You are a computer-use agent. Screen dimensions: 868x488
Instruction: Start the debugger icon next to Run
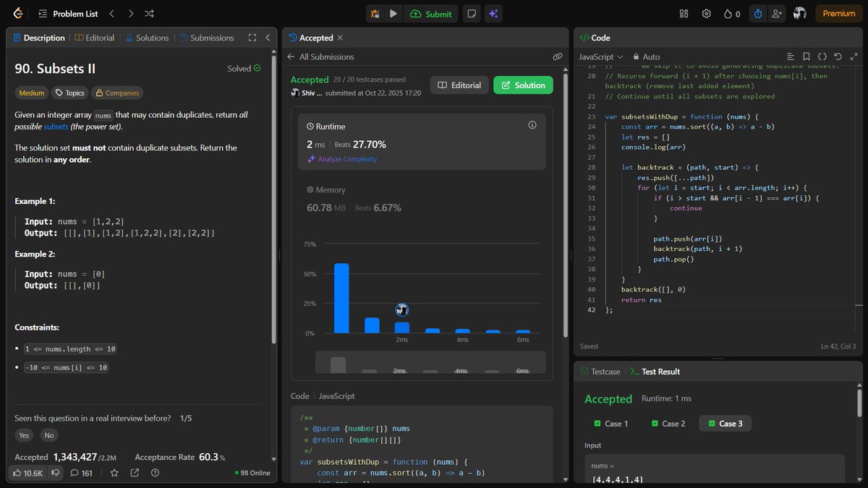coord(375,13)
